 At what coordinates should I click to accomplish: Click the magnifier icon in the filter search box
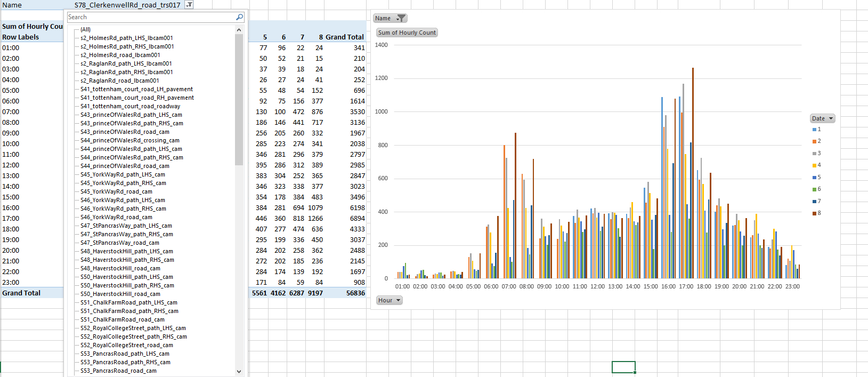[x=239, y=17]
